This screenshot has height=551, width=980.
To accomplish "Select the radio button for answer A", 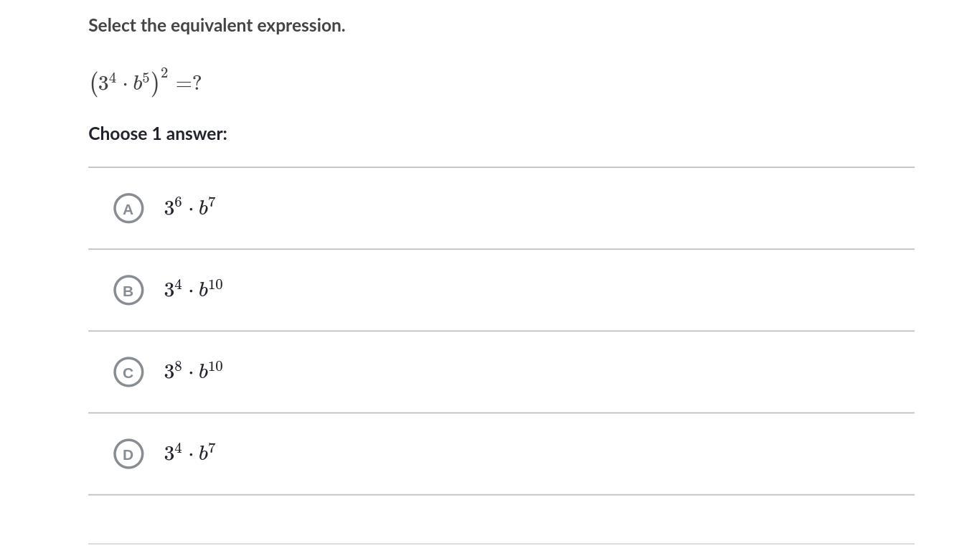I will tap(128, 209).
